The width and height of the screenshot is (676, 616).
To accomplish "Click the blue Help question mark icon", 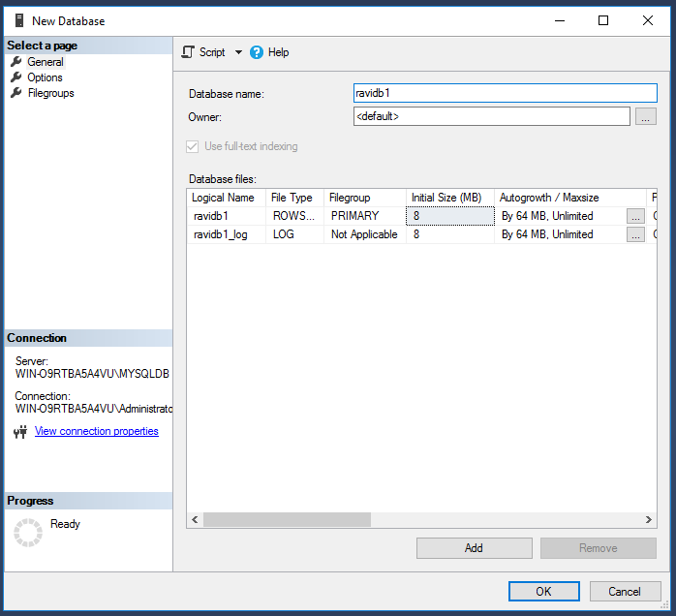I will [257, 52].
